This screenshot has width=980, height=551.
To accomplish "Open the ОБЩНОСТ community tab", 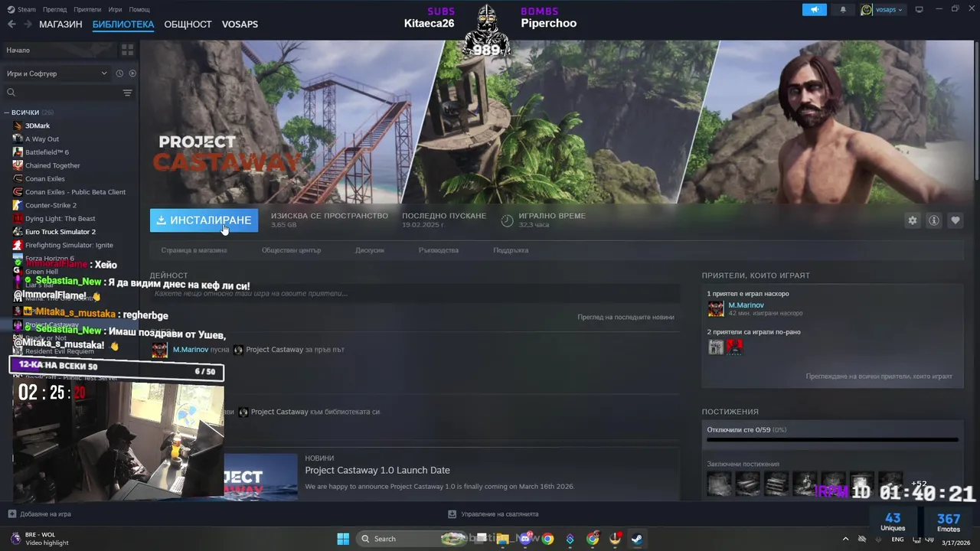I will pos(188,24).
